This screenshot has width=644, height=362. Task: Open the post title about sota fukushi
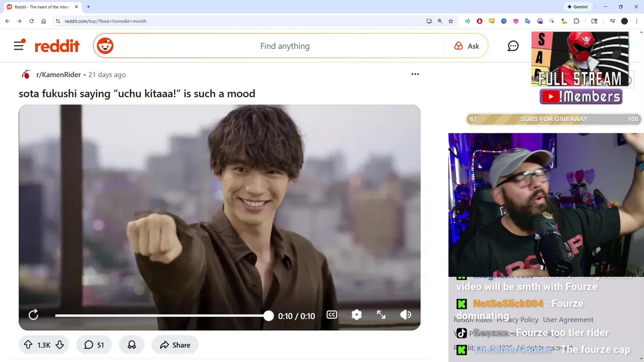137,94
